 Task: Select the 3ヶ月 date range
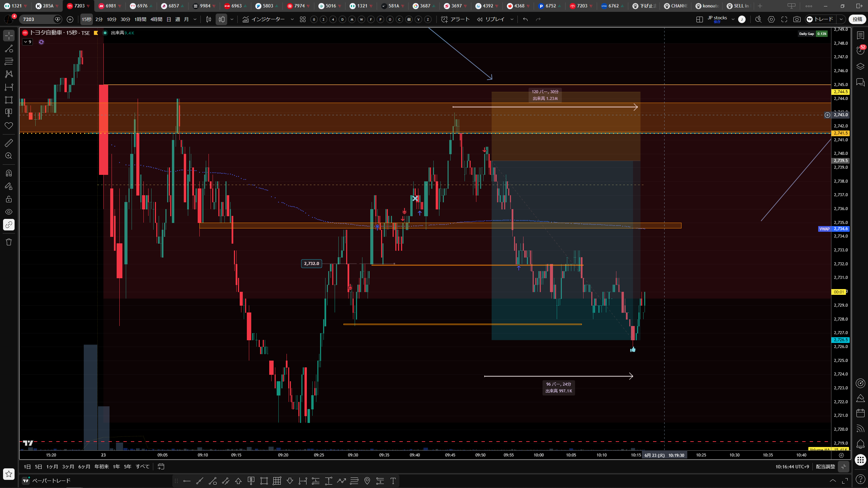click(x=68, y=467)
